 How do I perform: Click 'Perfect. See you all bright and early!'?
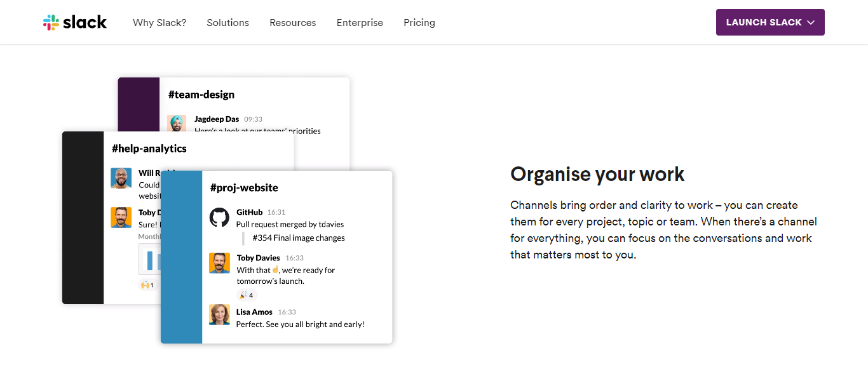coord(301,324)
